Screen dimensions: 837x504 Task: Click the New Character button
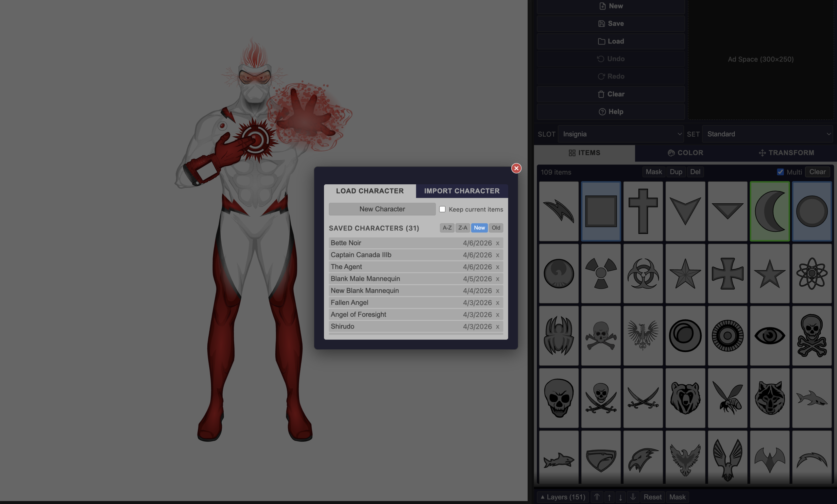coord(382,209)
